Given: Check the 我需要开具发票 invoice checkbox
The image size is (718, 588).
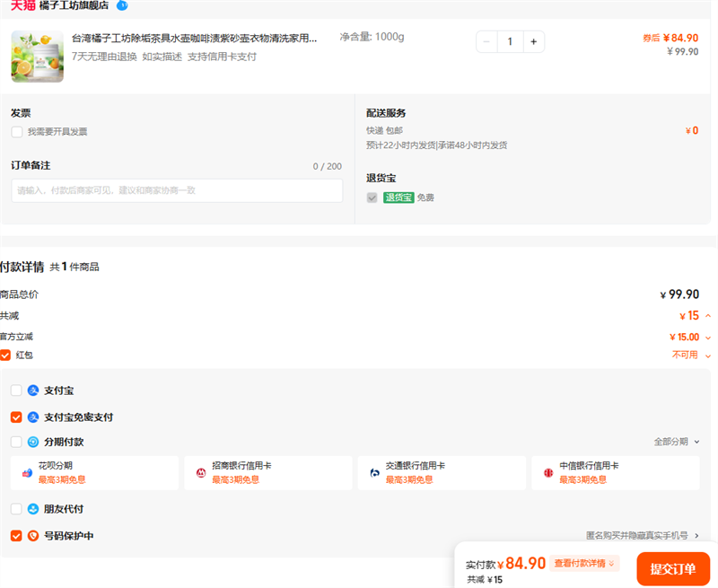Looking at the screenshot, I should (17, 132).
